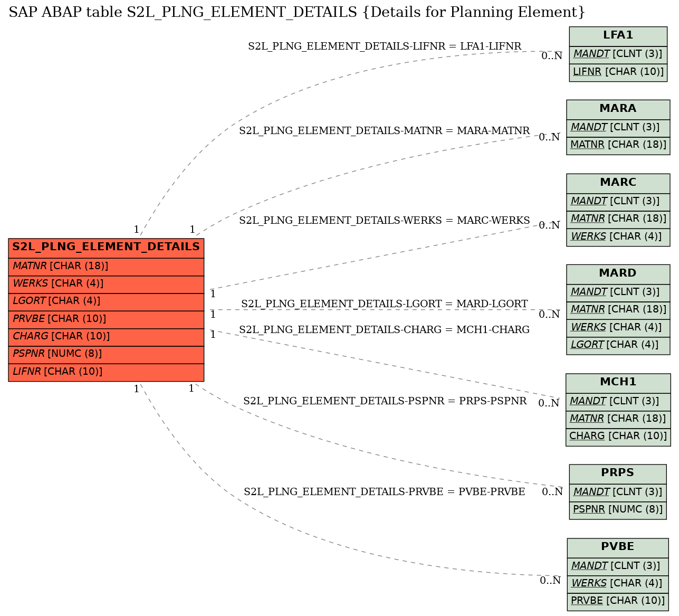The image size is (679, 616).
Task: Select the WERKS [CHAR (4)] row in S2L_PLNG_ELEMENT_DETAILS
Action: click(x=106, y=283)
